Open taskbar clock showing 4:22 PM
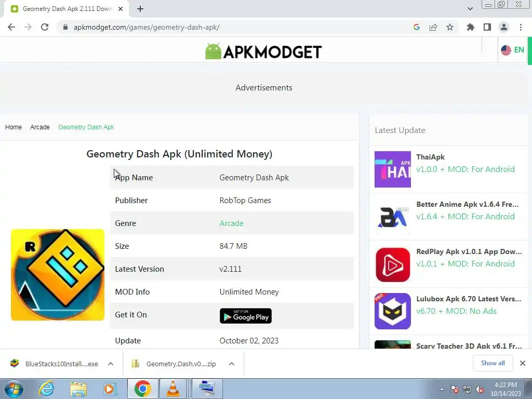The height and width of the screenshot is (399, 532). pos(506,389)
